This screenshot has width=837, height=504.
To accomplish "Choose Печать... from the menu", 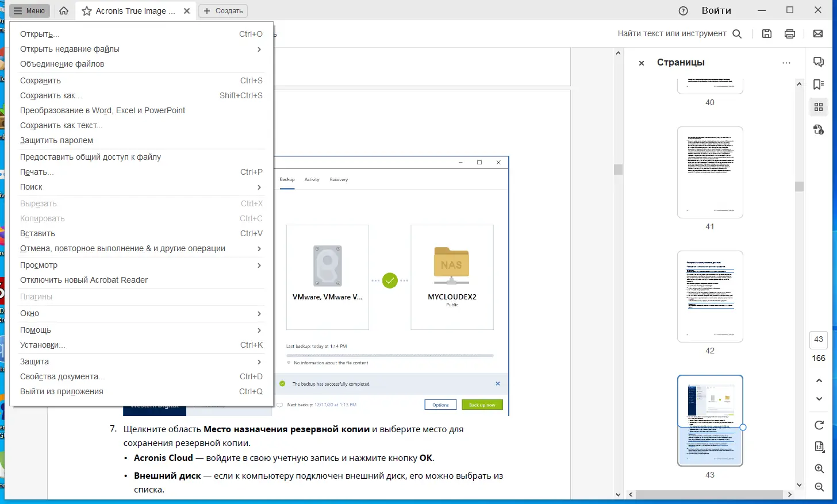I will click(141, 172).
